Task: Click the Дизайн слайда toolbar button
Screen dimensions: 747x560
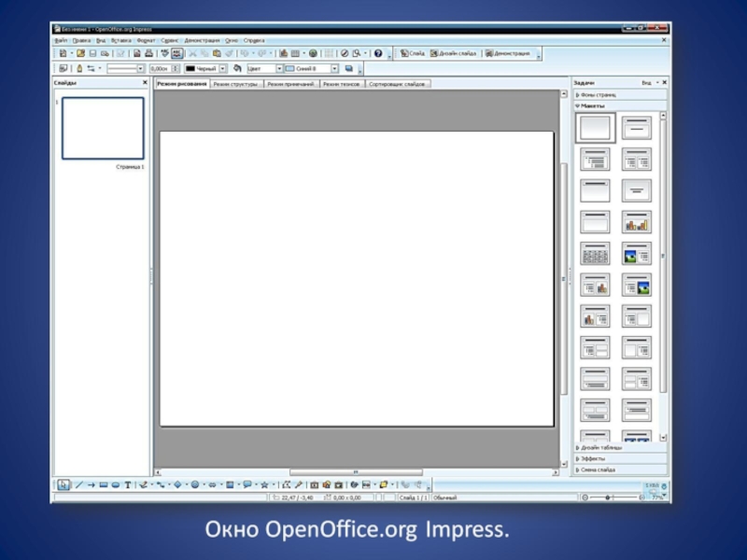Action: pos(454,54)
